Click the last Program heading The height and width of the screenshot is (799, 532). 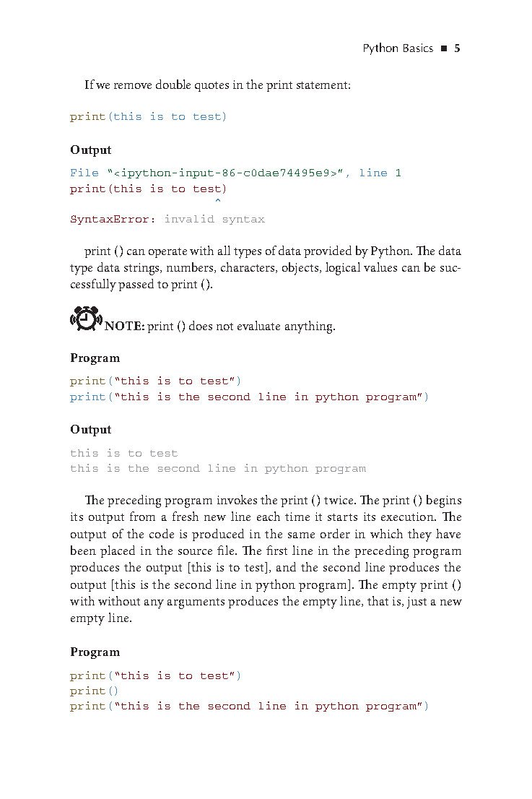tap(95, 652)
